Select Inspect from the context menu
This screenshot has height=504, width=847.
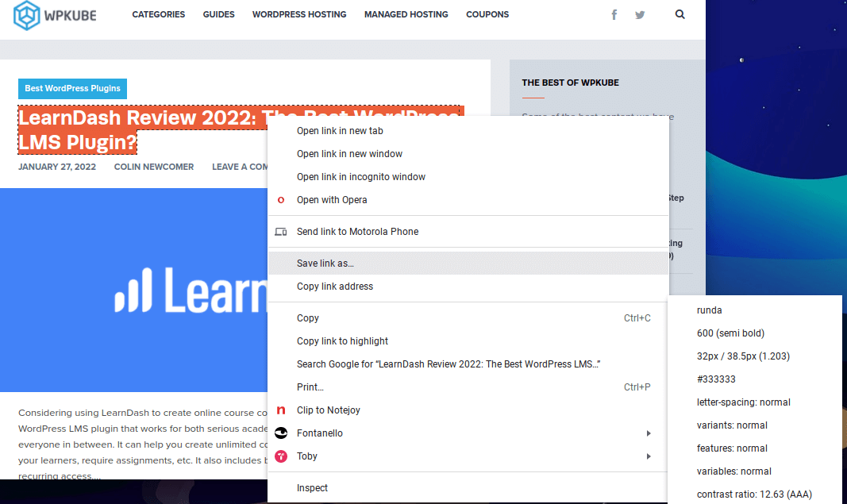[x=468, y=488]
